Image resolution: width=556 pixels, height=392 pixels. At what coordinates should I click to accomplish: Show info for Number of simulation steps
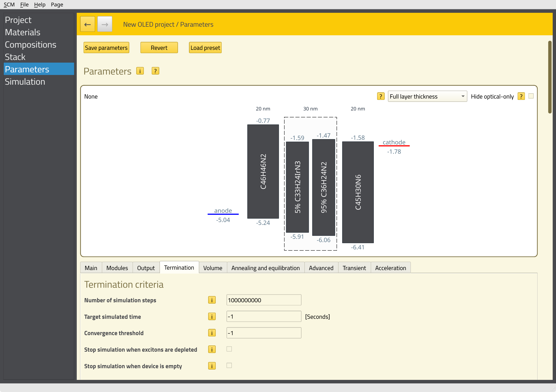pyautogui.click(x=212, y=300)
